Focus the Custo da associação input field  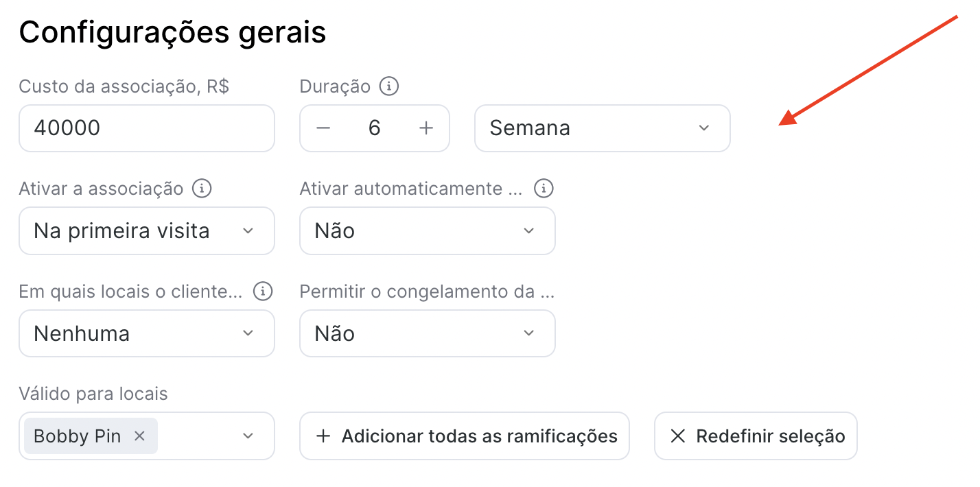pos(147,128)
